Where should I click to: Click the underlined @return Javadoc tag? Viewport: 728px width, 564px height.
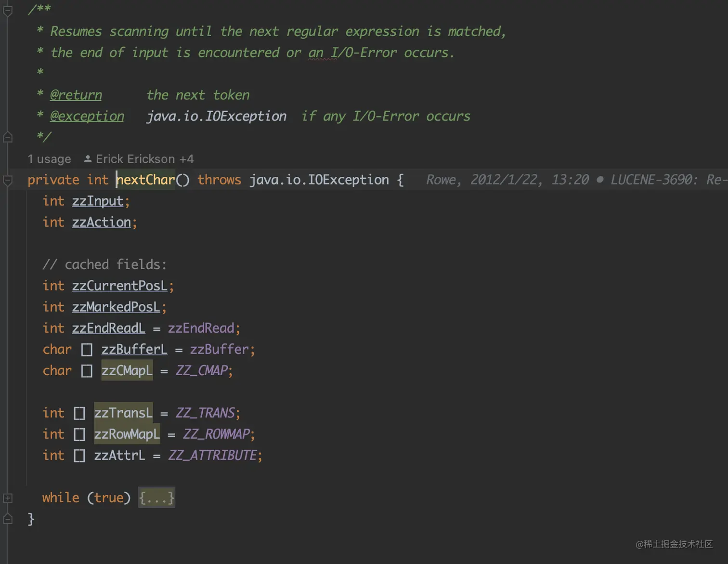[76, 95]
